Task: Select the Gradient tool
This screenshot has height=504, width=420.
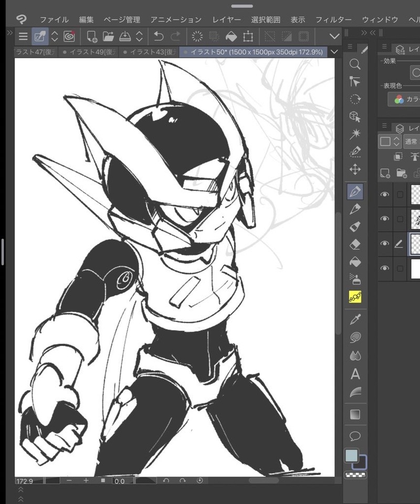Action: 355,414
